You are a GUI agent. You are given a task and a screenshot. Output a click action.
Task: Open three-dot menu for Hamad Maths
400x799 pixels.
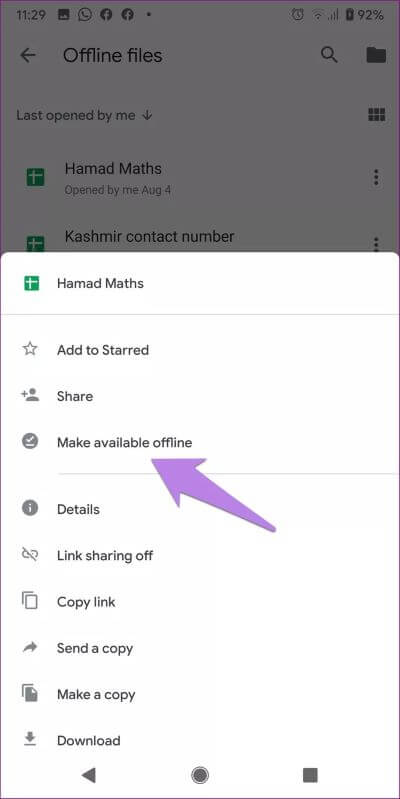(376, 177)
